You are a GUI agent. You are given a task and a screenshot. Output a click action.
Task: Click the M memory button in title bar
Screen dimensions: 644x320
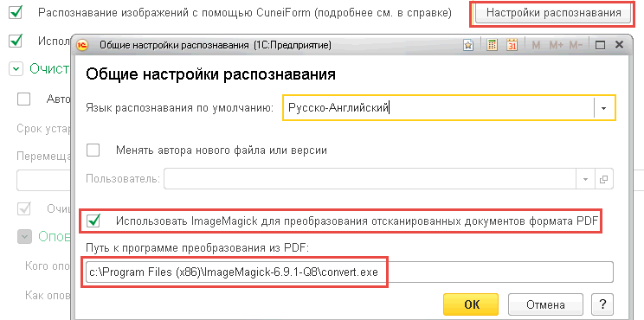[x=536, y=45]
